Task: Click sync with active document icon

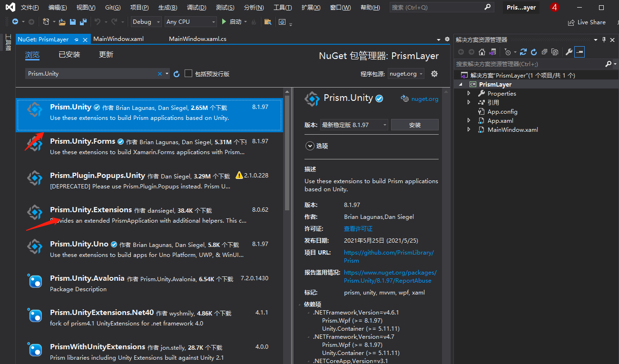Action: 523,52
